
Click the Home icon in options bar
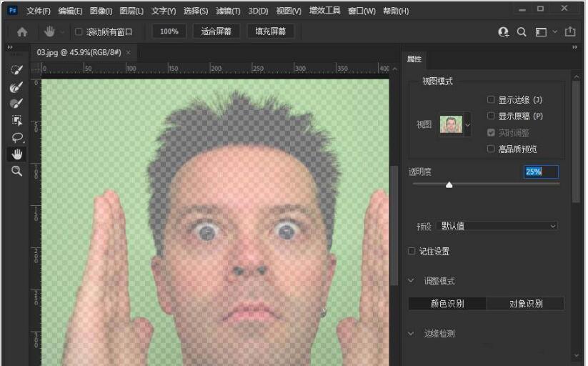22,31
